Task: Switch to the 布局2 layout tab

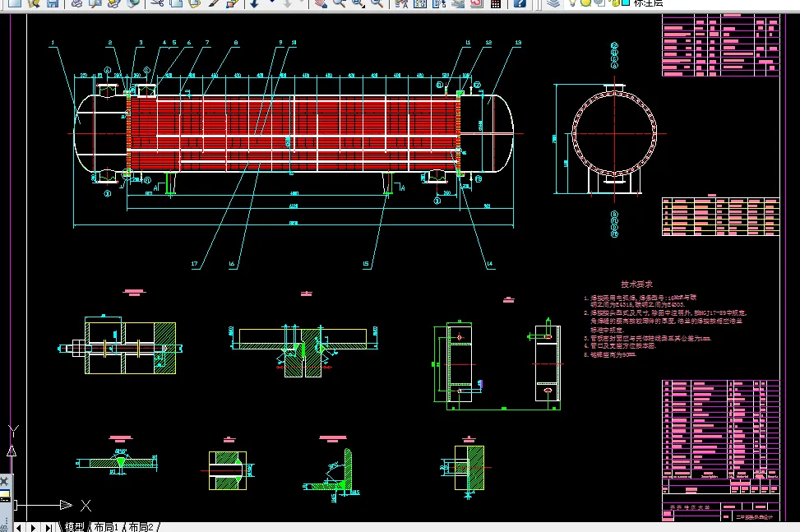Action: pos(141,526)
